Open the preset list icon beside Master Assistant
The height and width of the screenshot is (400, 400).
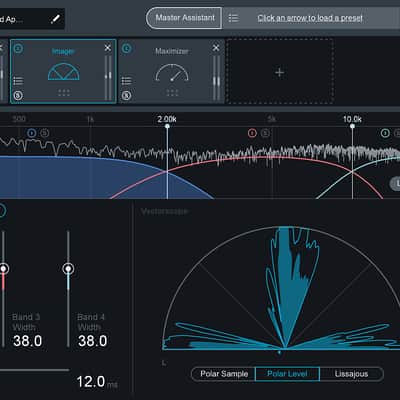point(233,18)
